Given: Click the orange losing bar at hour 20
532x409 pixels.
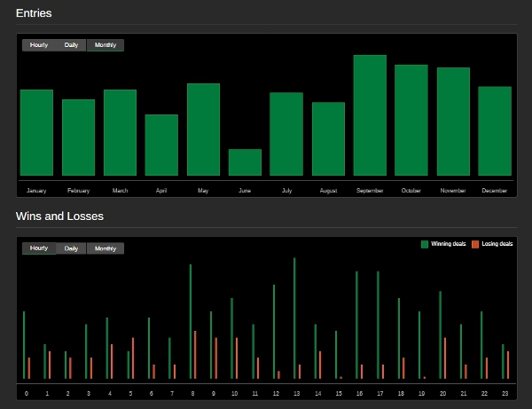Looking at the screenshot, I should point(445,358).
